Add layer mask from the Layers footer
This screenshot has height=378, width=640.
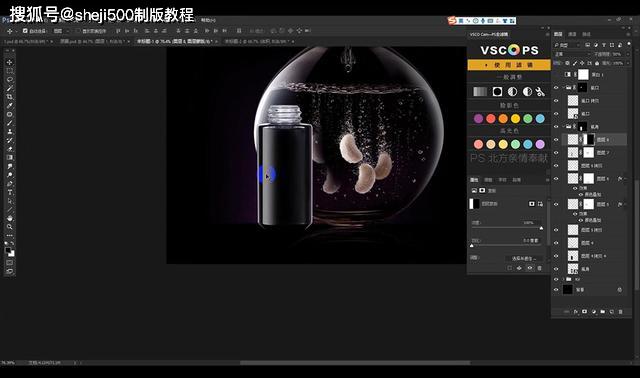pos(584,311)
